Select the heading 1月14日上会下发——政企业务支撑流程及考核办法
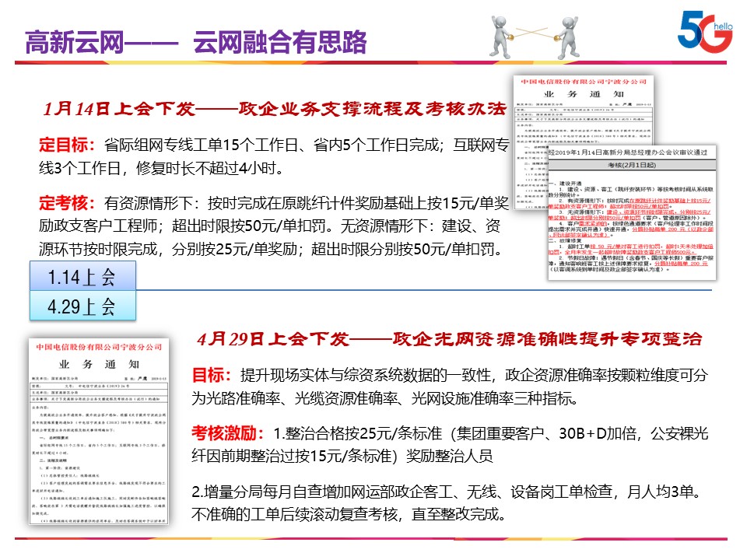The width and height of the screenshot is (747, 560). (275, 109)
